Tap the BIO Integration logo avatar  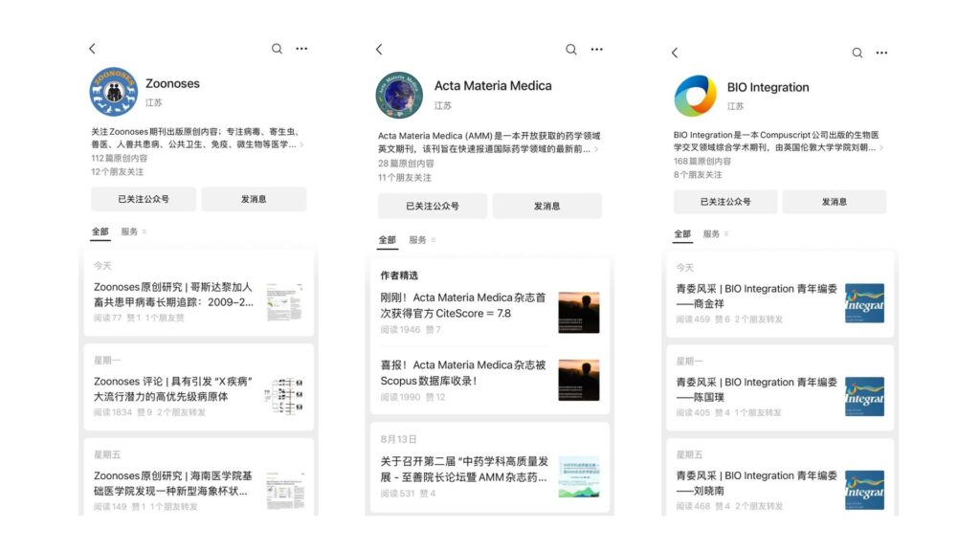(x=696, y=96)
